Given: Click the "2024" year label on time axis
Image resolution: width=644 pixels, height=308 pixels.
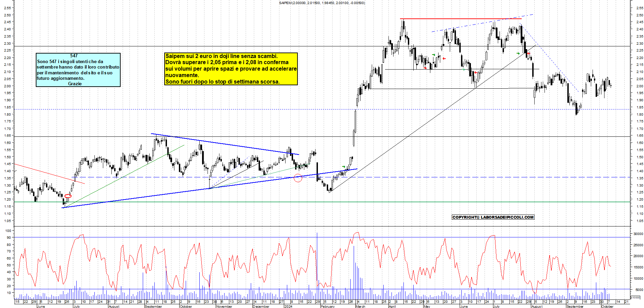Looking at the screenshot, I should [288, 306].
